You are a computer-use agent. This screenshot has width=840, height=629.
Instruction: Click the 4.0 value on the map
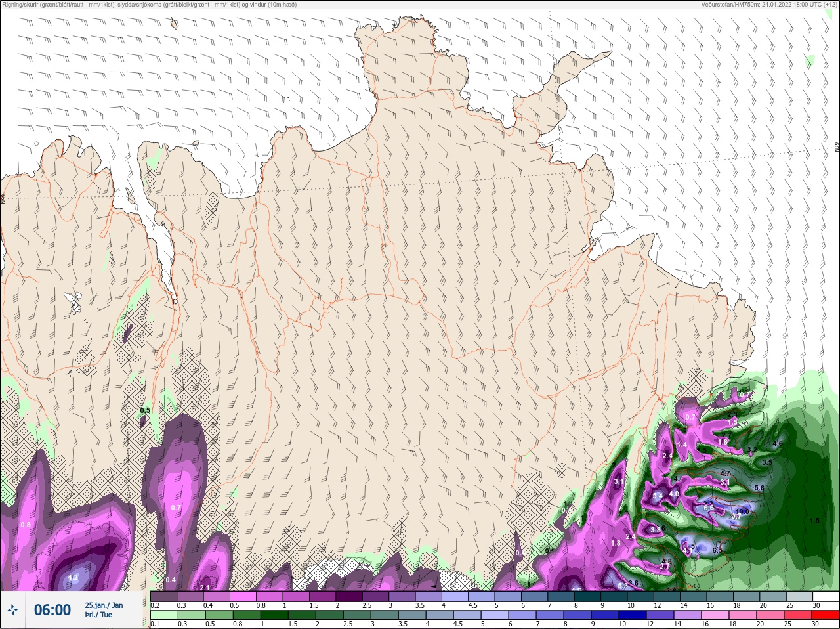pos(674,494)
